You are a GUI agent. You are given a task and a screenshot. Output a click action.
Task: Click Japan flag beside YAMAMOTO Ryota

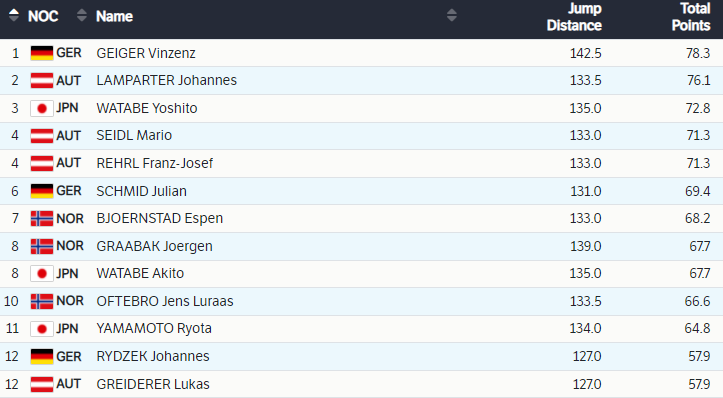pyautogui.click(x=41, y=329)
